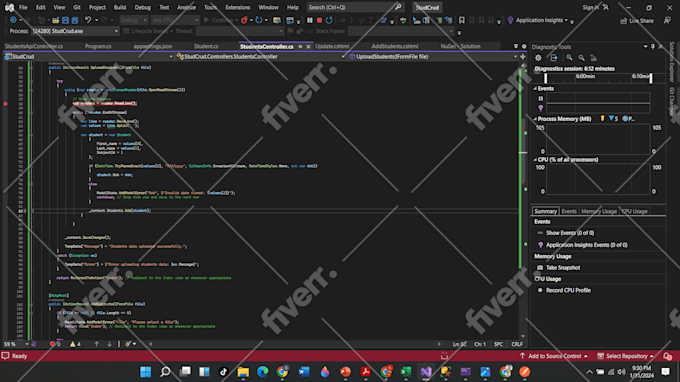Click the Visual Studio icon in taskbar
This screenshot has width=680, height=382.
(x=426, y=372)
